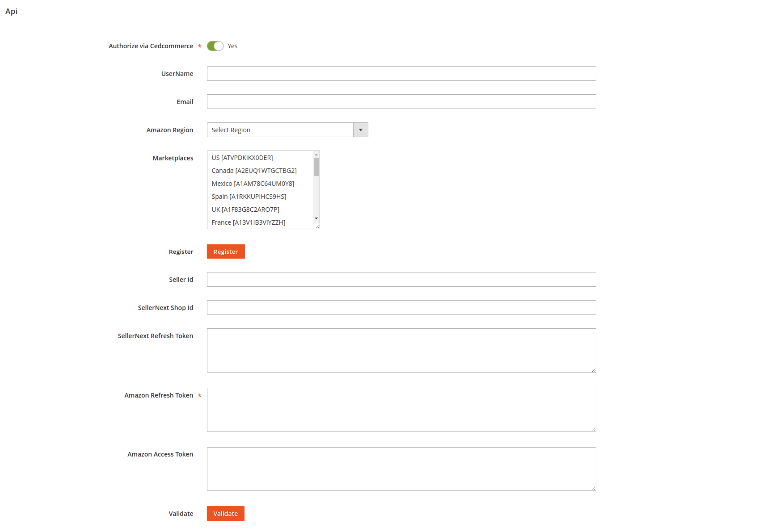Click the Marketplaces list resize handle
This screenshot has height=532, width=759.
tap(317, 226)
